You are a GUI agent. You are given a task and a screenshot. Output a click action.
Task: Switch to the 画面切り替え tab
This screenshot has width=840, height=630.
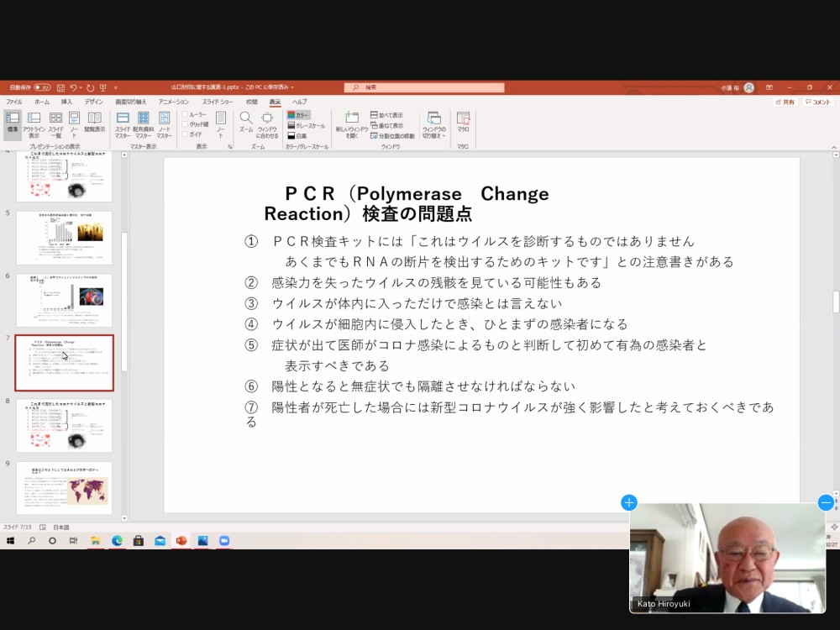pyautogui.click(x=131, y=102)
